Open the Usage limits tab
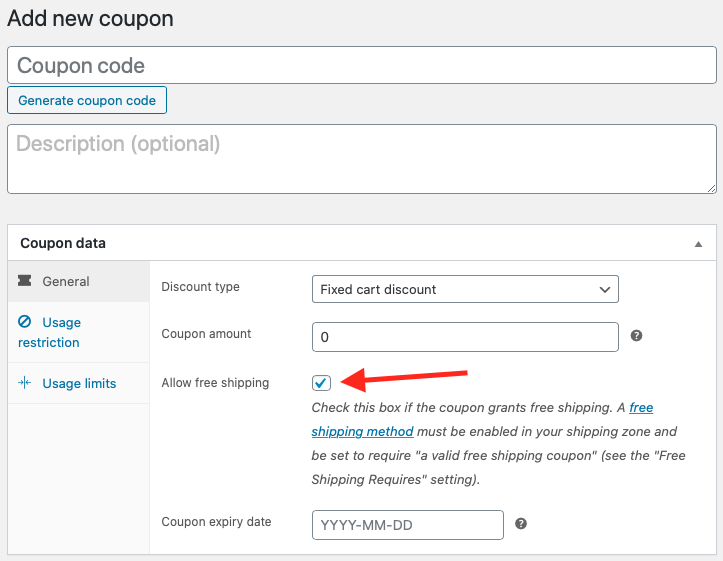The width and height of the screenshot is (723, 561). point(79,383)
